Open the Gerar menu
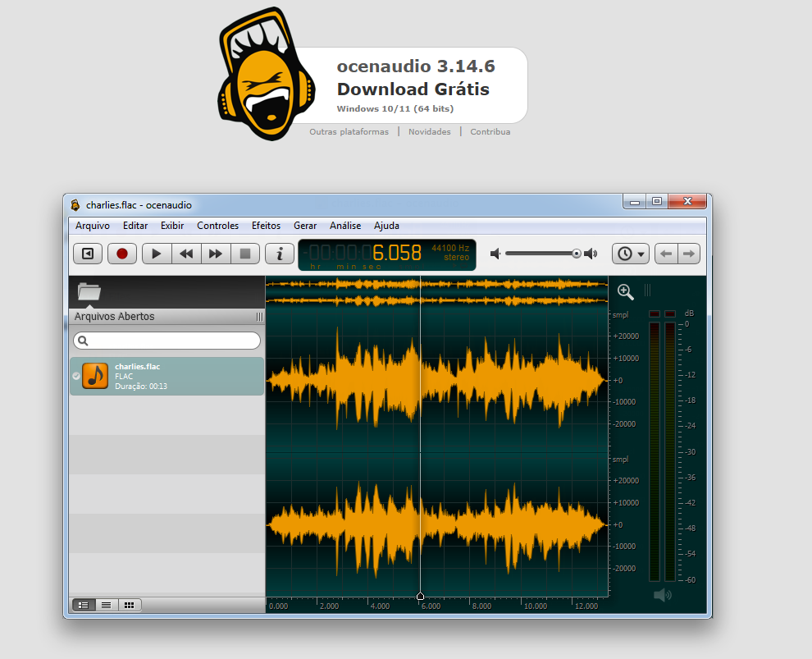The width and height of the screenshot is (812, 659). pyautogui.click(x=305, y=226)
